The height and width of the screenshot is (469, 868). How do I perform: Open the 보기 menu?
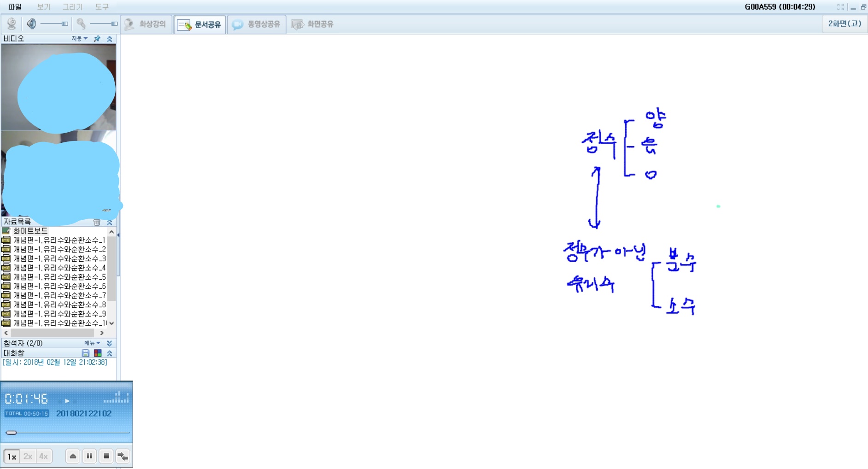click(43, 7)
